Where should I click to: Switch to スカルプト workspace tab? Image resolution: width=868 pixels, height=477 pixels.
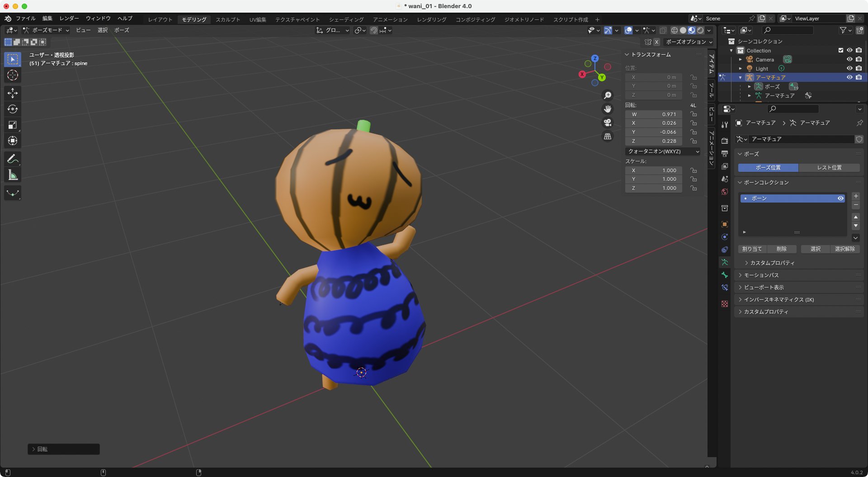pyautogui.click(x=228, y=19)
